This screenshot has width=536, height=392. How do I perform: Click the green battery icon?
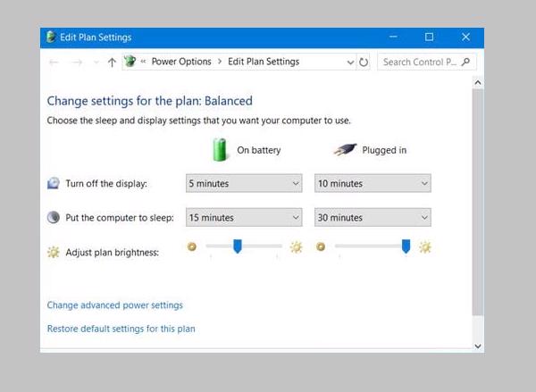coord(220,149)
